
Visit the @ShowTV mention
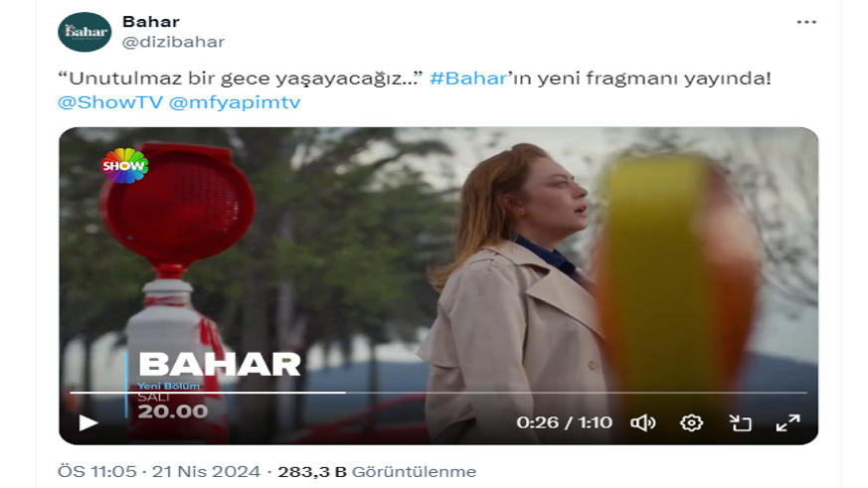110,101
